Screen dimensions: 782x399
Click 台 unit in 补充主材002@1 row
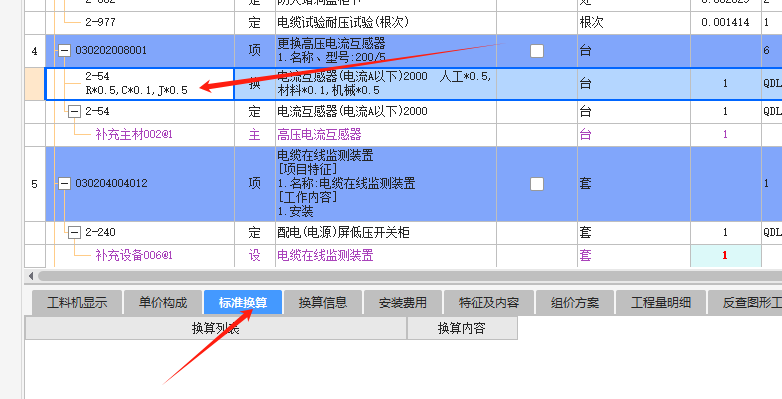tap(633, 134)
